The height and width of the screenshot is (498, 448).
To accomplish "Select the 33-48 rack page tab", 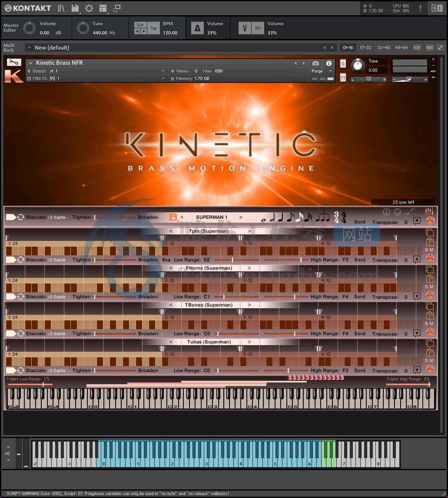I will (x=383, y=48).
